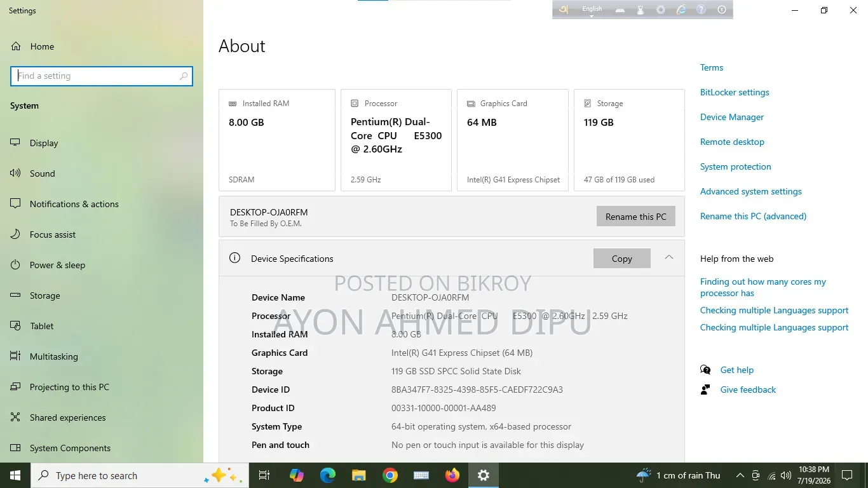Open System protection link
868x488 pixels.
click(735, 166)
